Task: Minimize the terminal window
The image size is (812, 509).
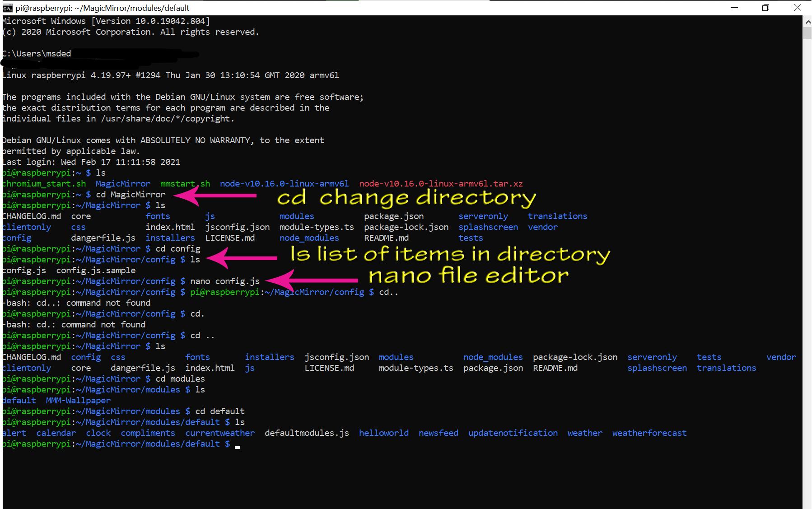Action: coord(734,8)
